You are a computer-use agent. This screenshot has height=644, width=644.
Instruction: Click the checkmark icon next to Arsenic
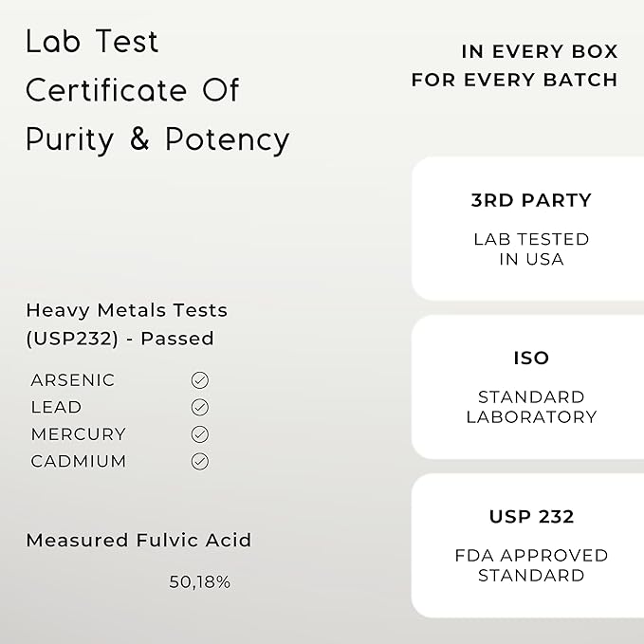pyautogui.click(x=199, y=380)
